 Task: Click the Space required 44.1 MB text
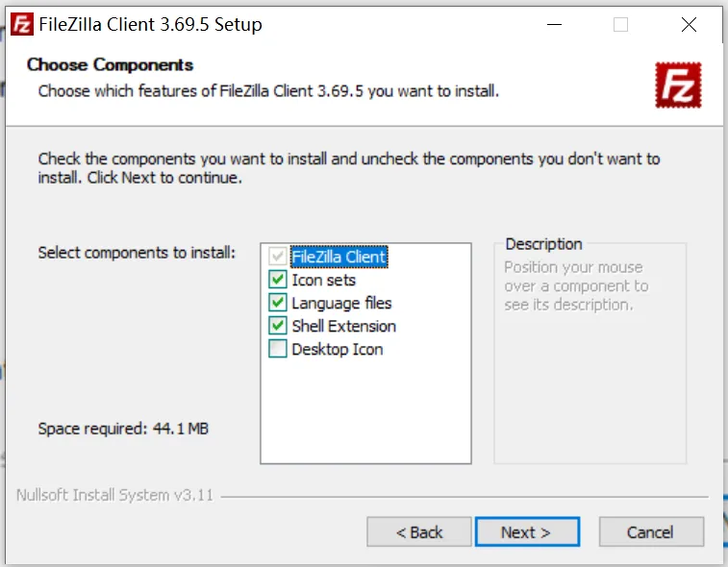[x=123, y=429]
